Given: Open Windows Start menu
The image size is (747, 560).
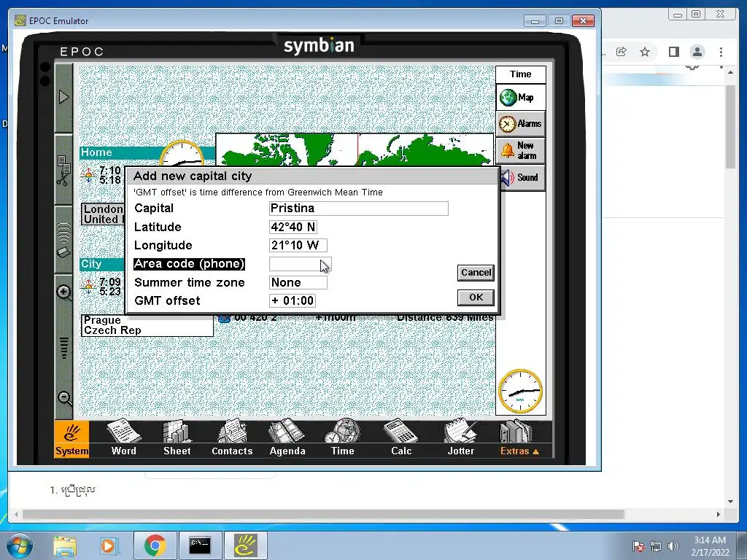Looking at the screenshot, I should (x=18, y=545).
